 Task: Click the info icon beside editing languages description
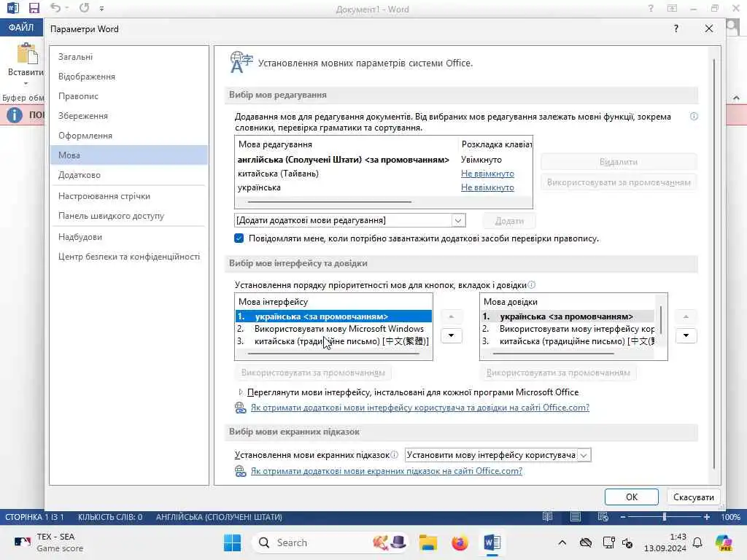tap(694, 116)
